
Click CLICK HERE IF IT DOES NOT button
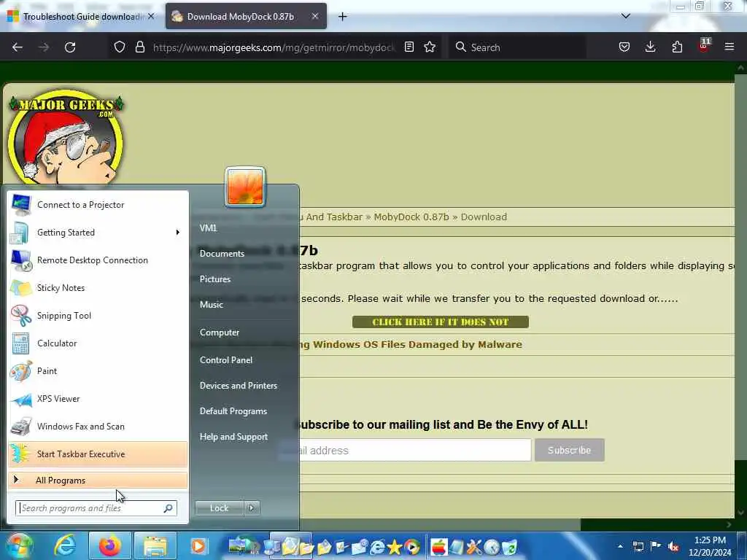point(440,322)
